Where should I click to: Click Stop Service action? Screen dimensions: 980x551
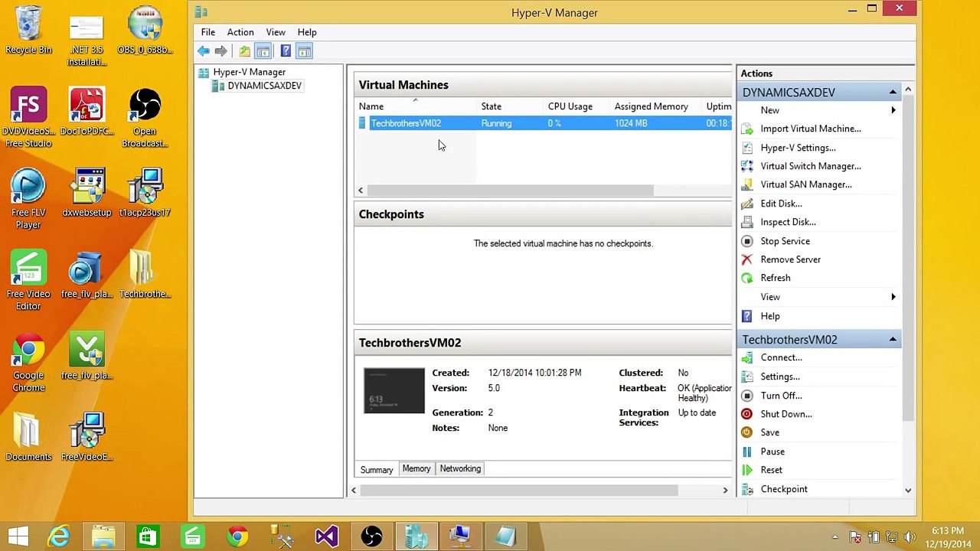(785, 241)
